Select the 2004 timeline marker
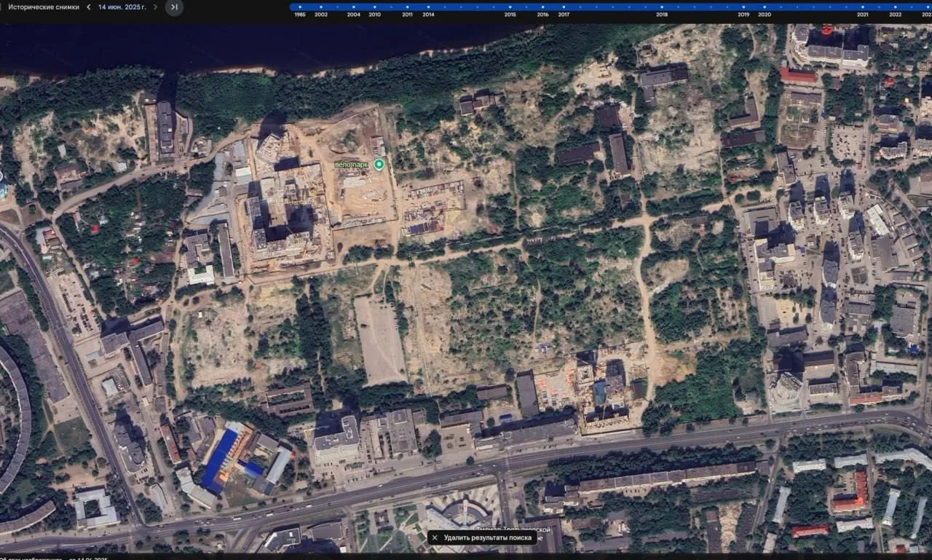 coord(353,7)
